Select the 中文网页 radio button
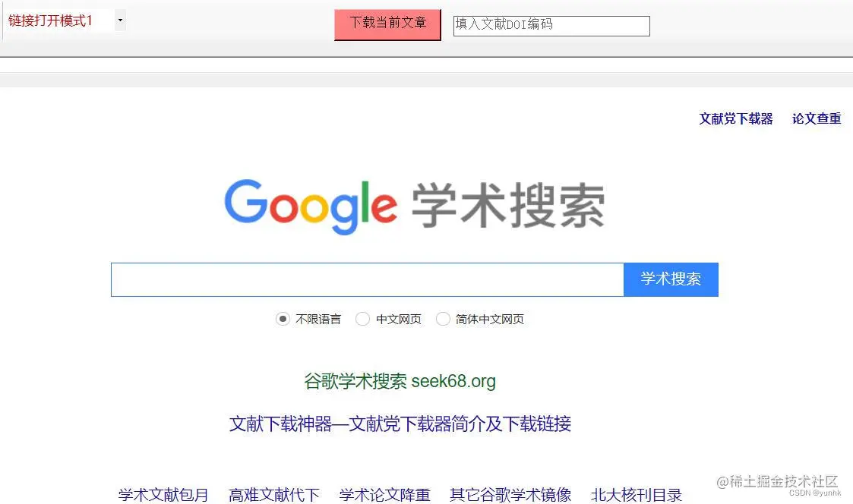Screen dimensions: 853x504 (x=362, y=319)
